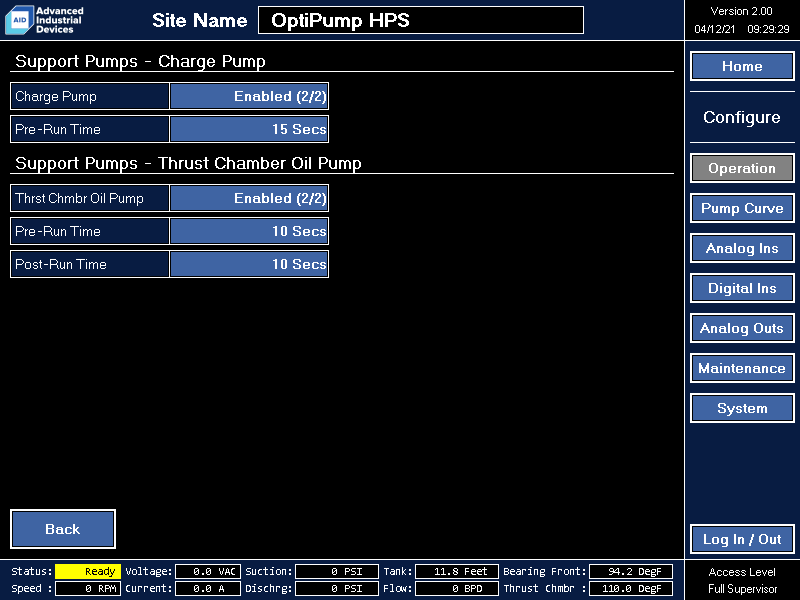Open the Analog Outs page
This screenshot has height=600, width=800.
click(742, 328)
